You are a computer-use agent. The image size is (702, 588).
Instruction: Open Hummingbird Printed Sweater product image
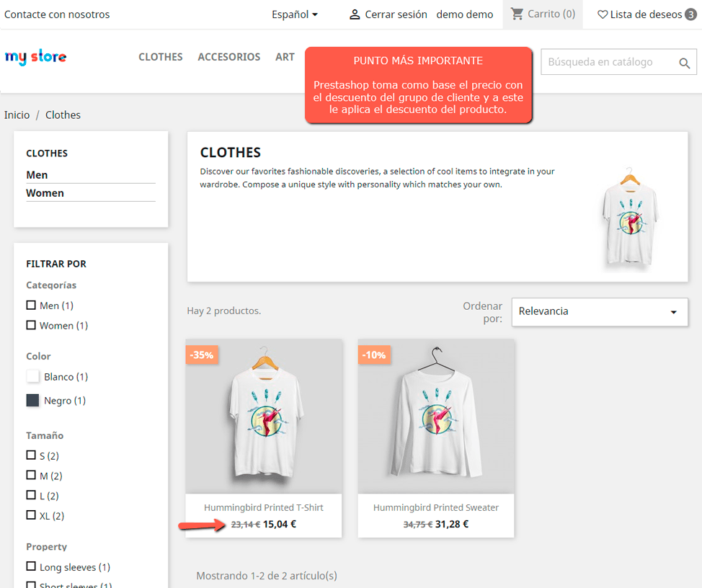tap(436, 416)
